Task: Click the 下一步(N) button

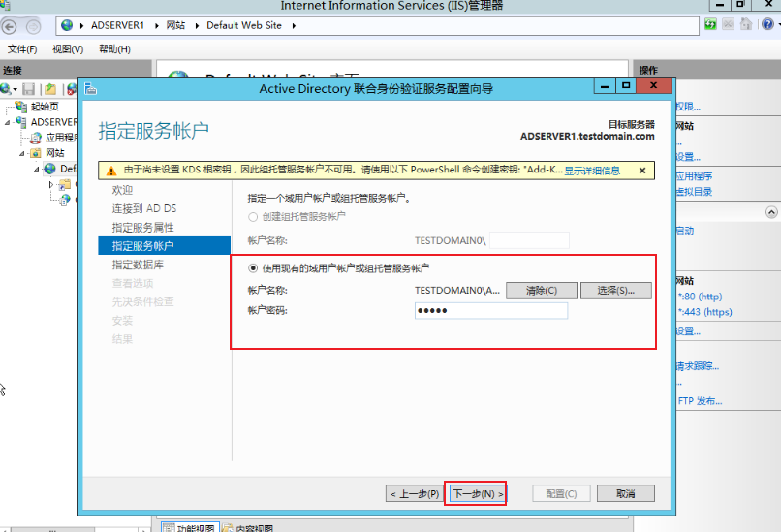Action: pos(477,493)
